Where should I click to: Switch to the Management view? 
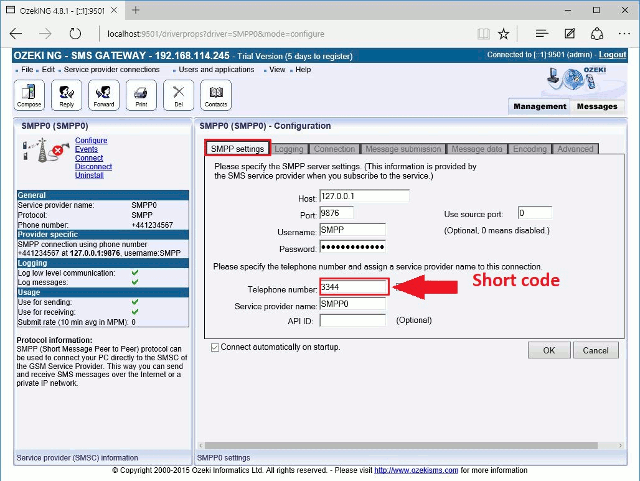(540, 106)
